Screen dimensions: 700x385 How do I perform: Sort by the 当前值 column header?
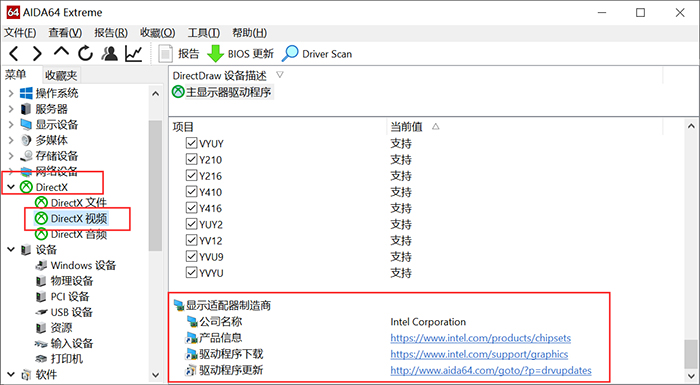coord(406,127)
